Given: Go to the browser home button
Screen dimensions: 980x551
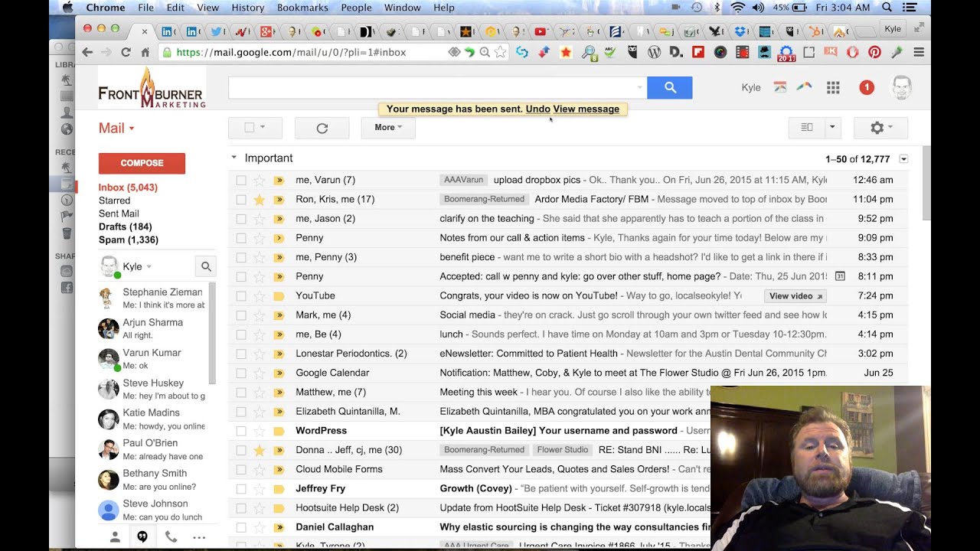Looking at the screenshot, I should point(145,52).
